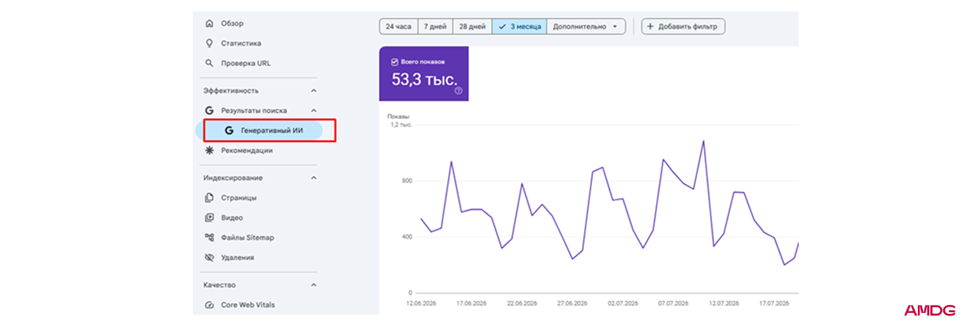Click the Удаления crossed-eye icon

tap(210, 258)
